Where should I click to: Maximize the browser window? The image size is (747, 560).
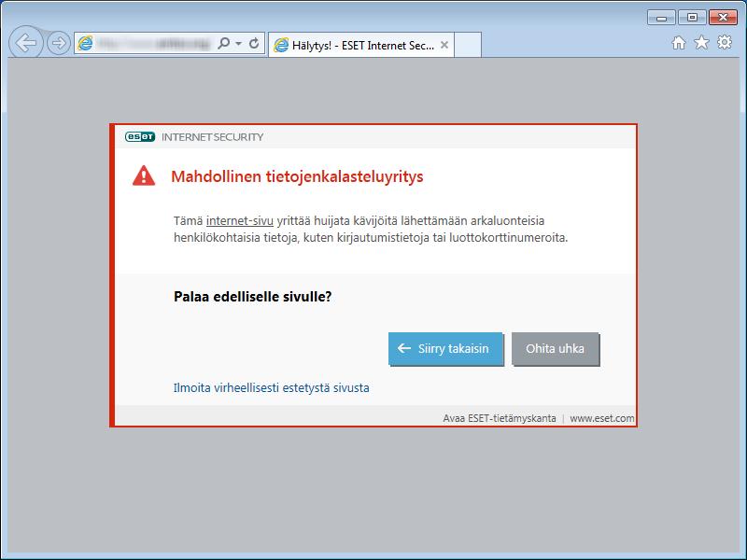click(x=692, y=18)
